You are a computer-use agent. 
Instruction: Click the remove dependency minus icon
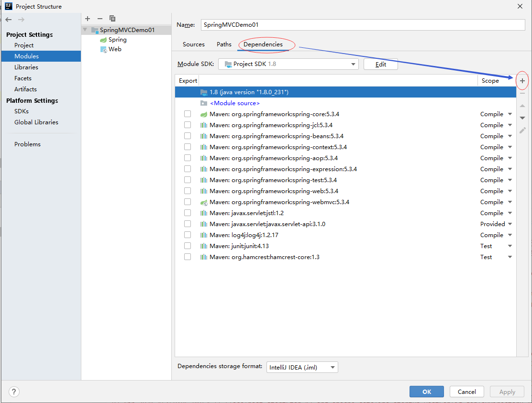click(x=522, y=93)
